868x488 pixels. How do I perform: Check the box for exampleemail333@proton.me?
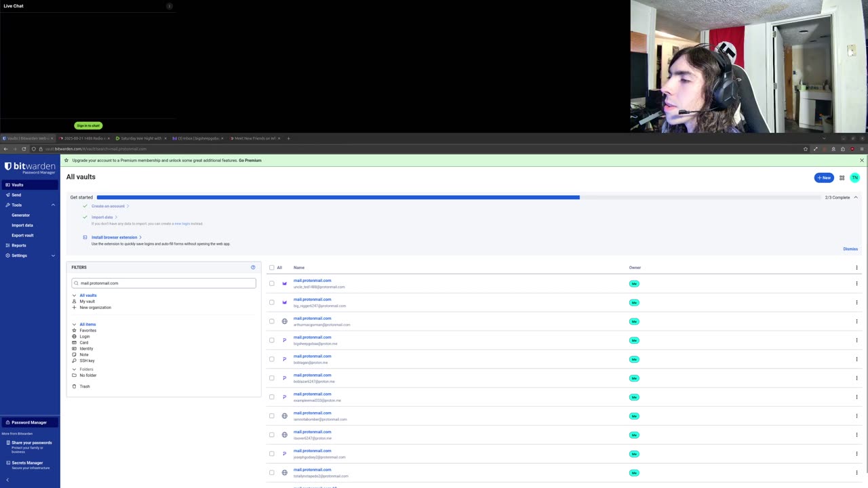pyautogui.click(x=272, y=397)
